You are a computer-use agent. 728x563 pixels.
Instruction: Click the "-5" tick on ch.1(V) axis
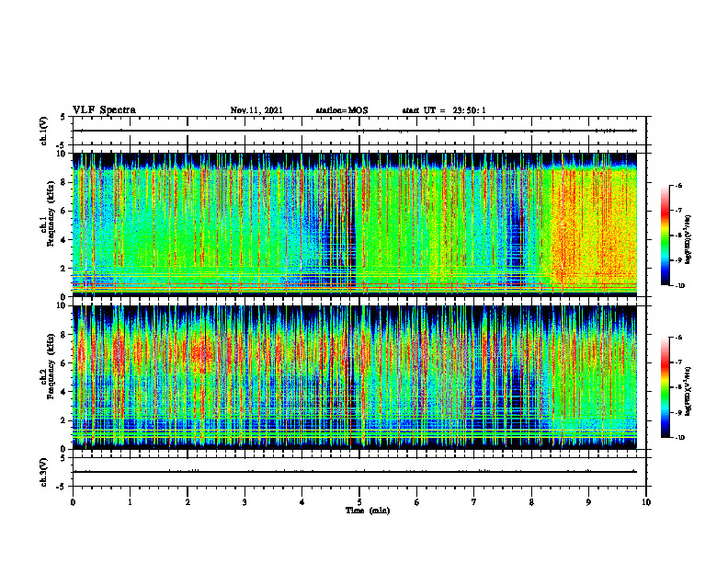(62, 145)
